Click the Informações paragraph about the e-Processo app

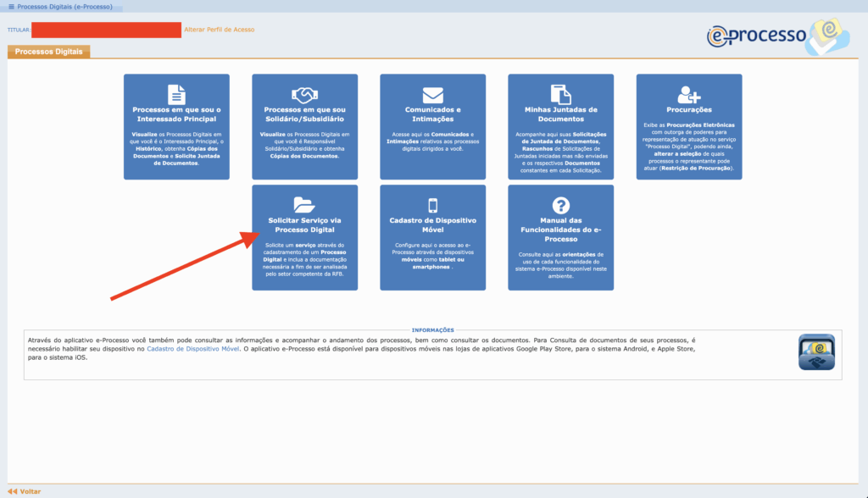click(x=361, y=349)
